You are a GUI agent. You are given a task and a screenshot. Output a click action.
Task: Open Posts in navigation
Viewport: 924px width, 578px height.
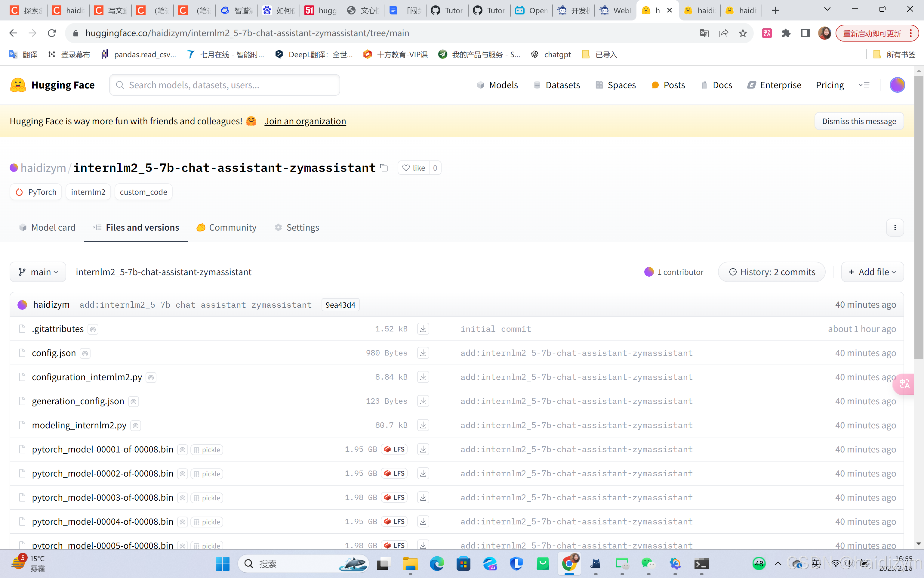[x=668, y=85]
